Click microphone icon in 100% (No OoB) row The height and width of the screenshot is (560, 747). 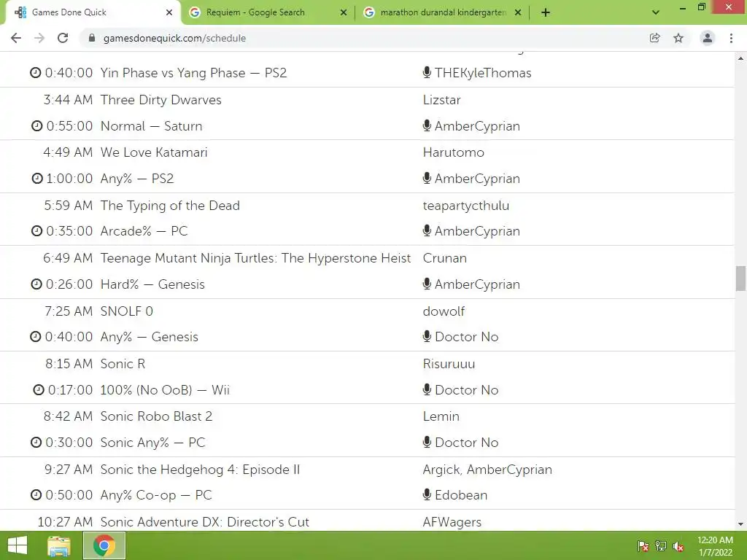427,389
